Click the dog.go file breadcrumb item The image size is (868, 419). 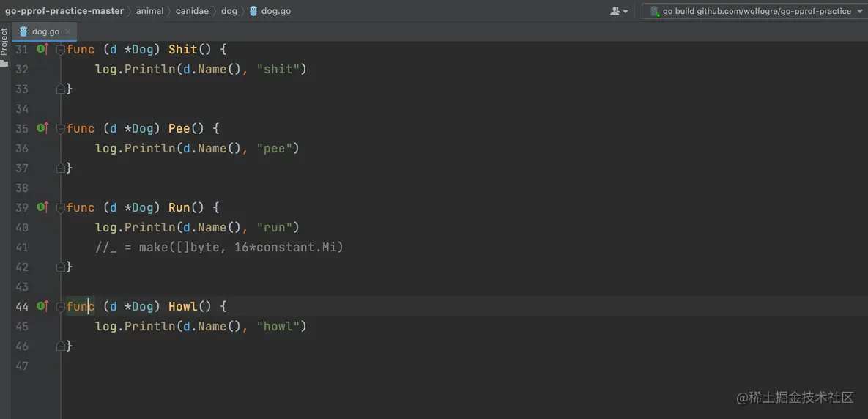tap(275, 11)
